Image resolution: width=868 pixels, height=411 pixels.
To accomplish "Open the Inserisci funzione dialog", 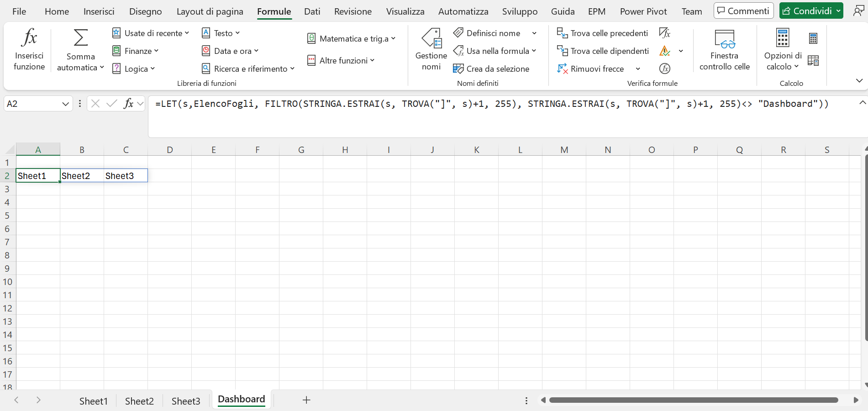I will tap(29, 49).
